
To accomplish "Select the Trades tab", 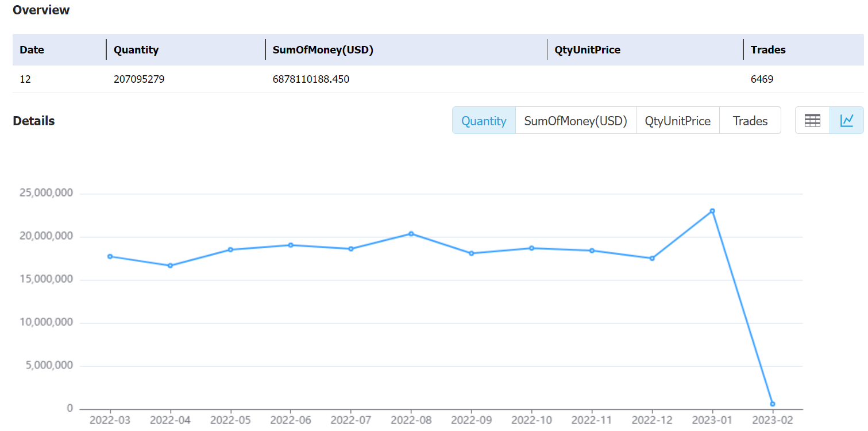I will pos(750,121).
